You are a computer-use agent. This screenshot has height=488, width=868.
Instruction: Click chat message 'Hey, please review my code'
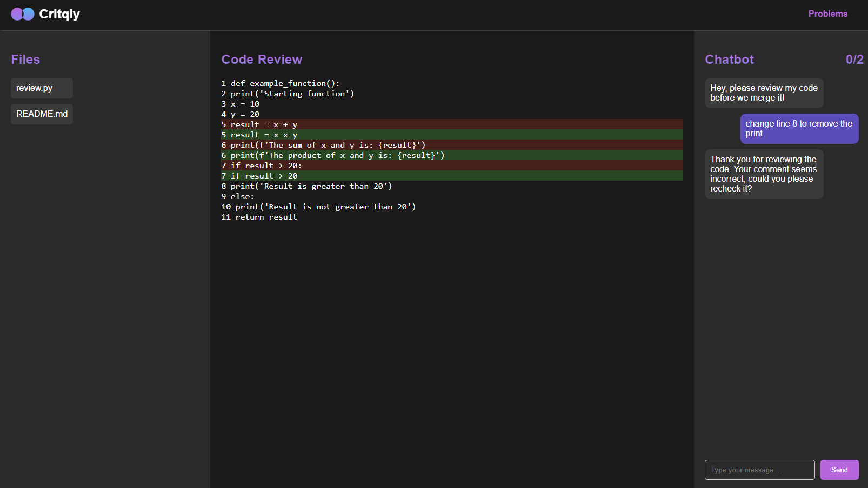point(764,93)
